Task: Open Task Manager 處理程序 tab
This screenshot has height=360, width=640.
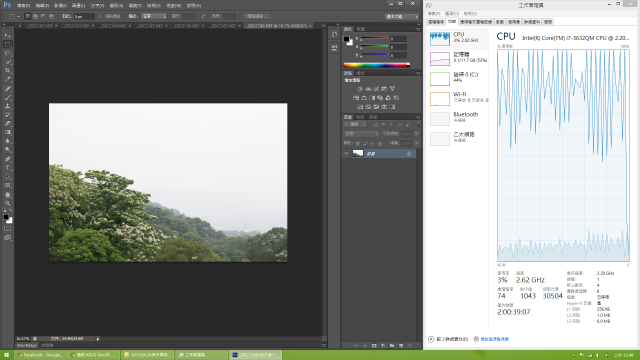Action: click(436, 22)
